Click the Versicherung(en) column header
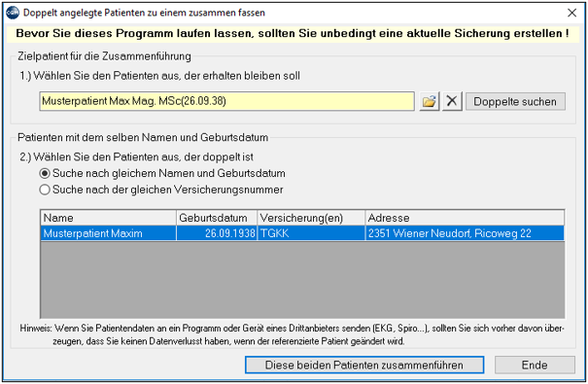The image size is (588, 384). point(311,218)
